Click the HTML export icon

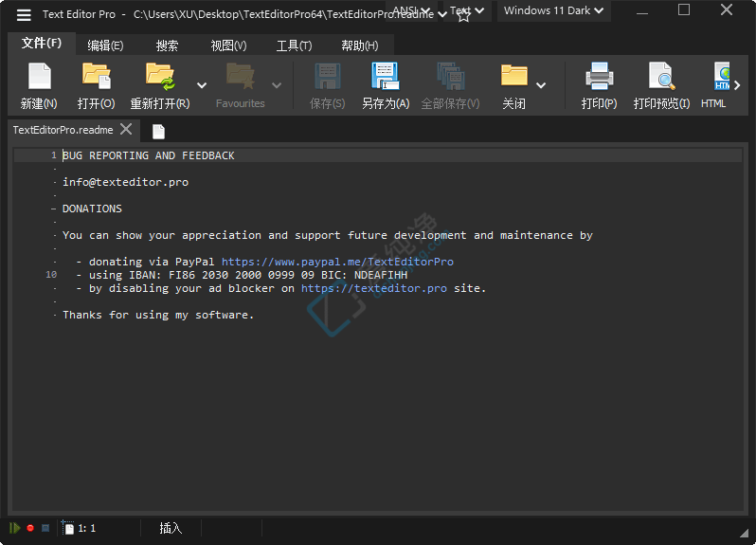coord(721,76)
